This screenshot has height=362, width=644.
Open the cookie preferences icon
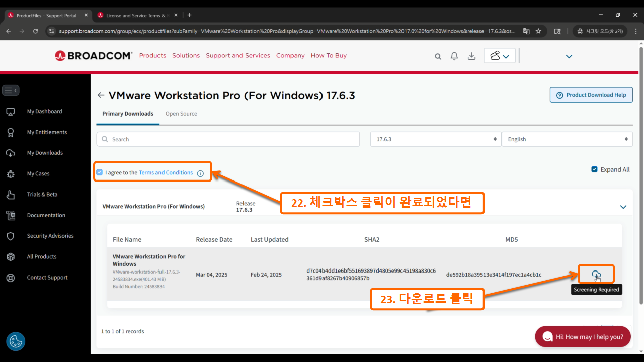coord(16,341)
